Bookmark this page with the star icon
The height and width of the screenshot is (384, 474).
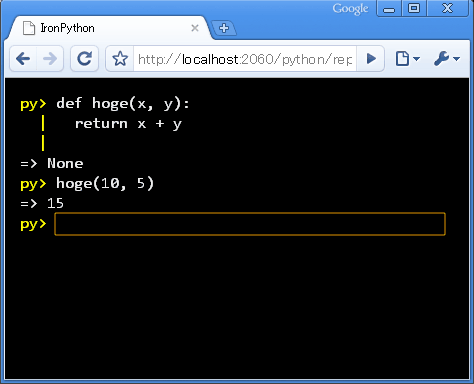tap(120, 59)
